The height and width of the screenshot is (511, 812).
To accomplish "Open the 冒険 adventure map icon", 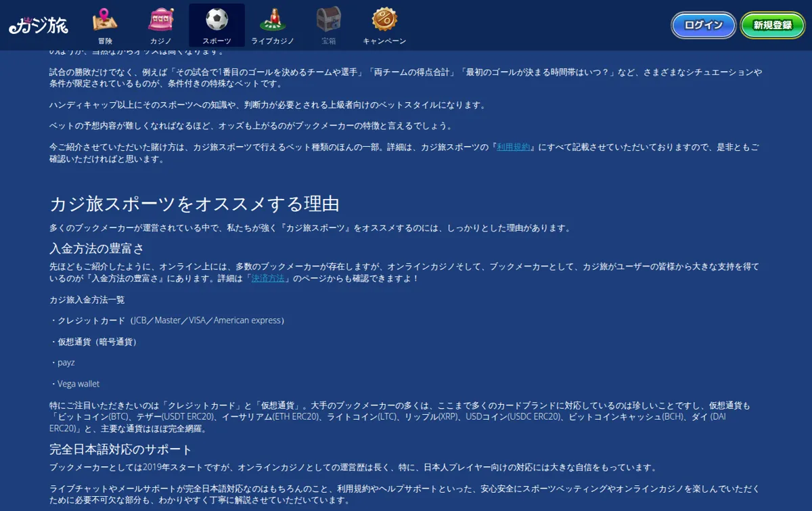I will pos(105,20).
